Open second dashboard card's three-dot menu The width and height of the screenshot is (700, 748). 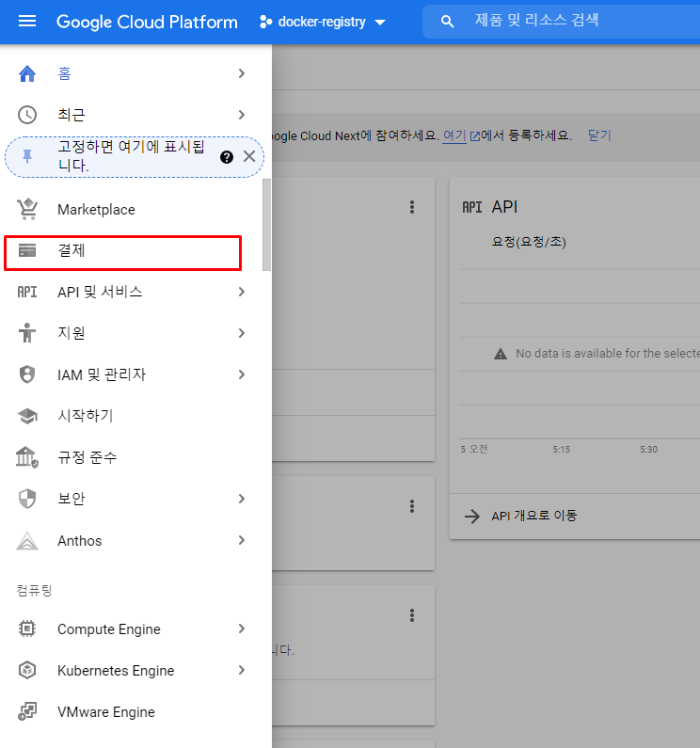tap(412, 506)
